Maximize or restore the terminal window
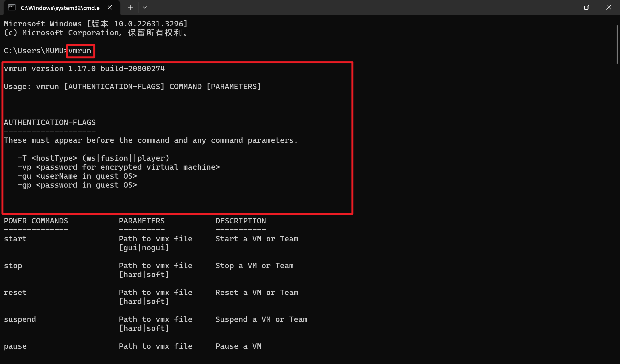The width and height of the screenshot is (620, 364). pyautogui.click(x=586, y=7)
